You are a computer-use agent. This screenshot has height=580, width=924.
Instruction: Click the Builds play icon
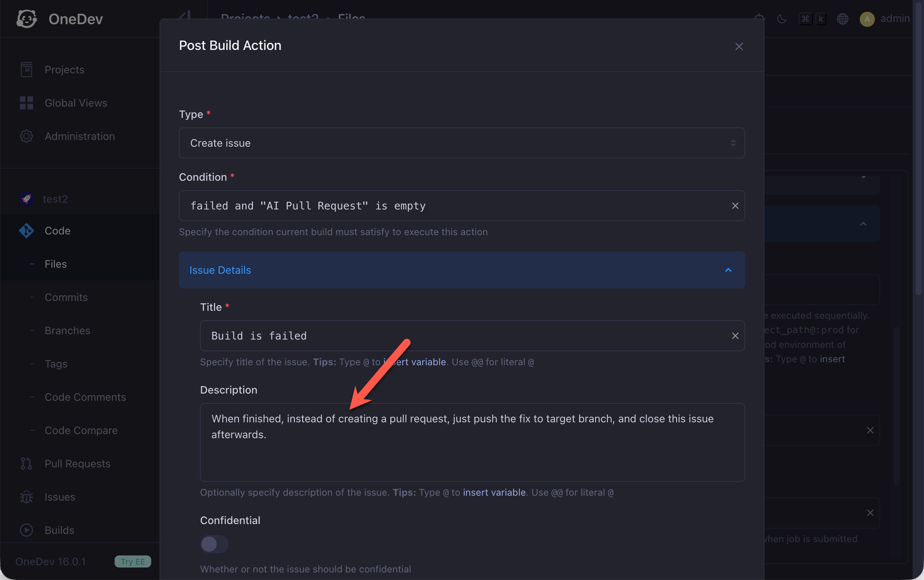pos(26,530)
